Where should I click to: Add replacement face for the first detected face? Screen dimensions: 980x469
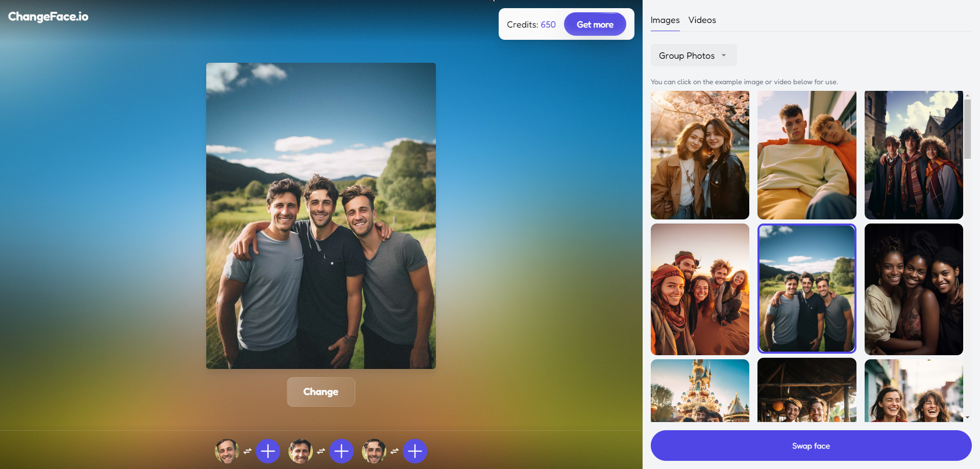[x=268, y=451]
